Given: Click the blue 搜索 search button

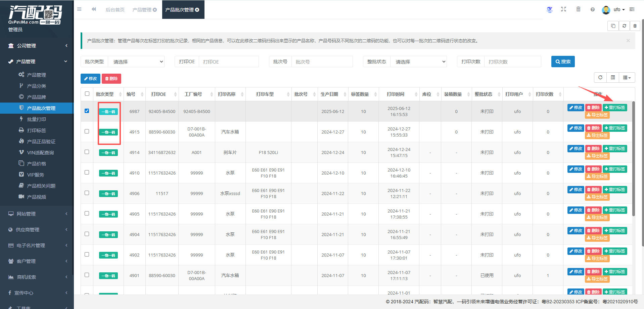Looking at the screenshot, I should [563, 62].
